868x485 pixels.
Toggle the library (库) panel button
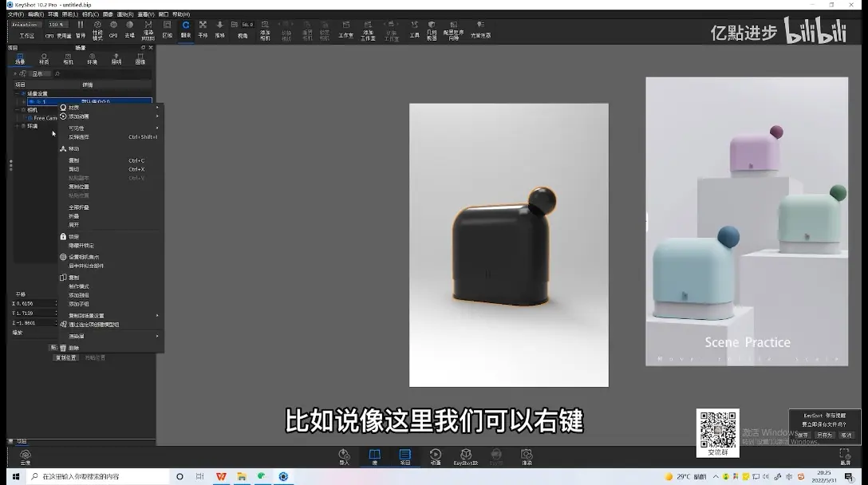tap(375, 457)
